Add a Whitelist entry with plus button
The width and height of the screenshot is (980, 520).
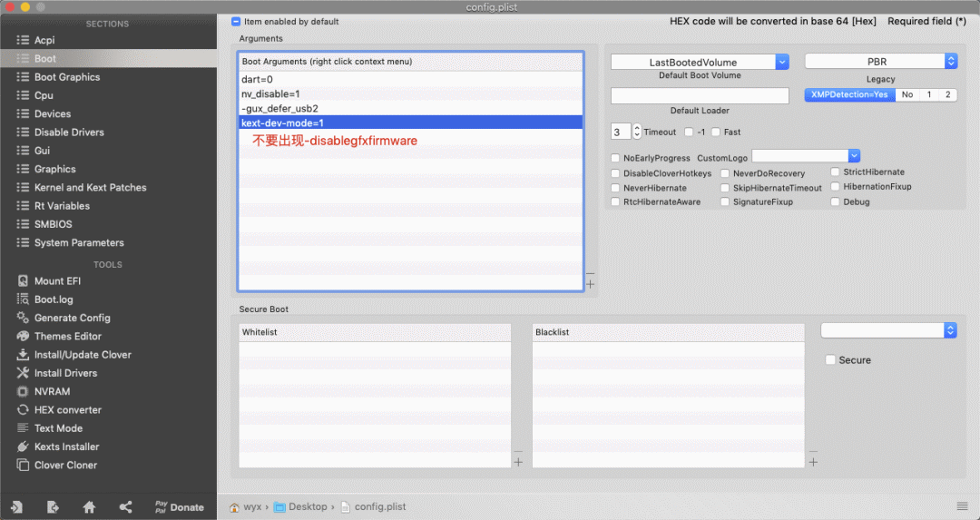pos(518,462)
